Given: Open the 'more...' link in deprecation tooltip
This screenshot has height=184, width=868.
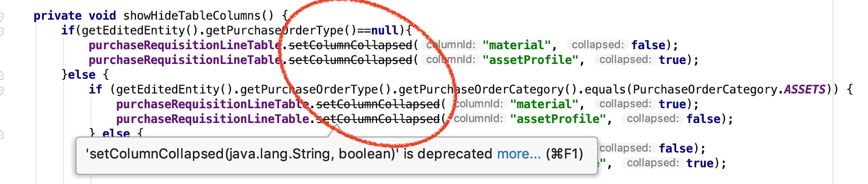Looking at the screenshot, I should pos(519,154).
